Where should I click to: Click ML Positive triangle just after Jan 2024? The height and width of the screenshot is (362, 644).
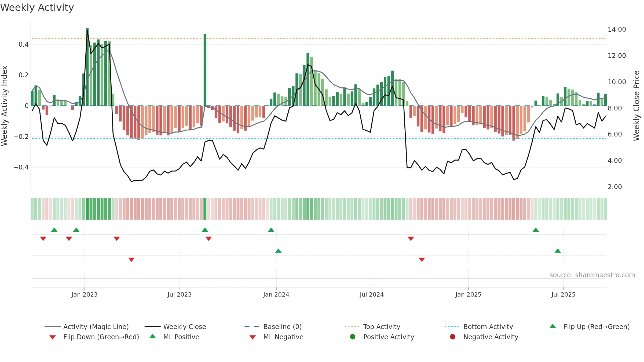coord(279,251)
